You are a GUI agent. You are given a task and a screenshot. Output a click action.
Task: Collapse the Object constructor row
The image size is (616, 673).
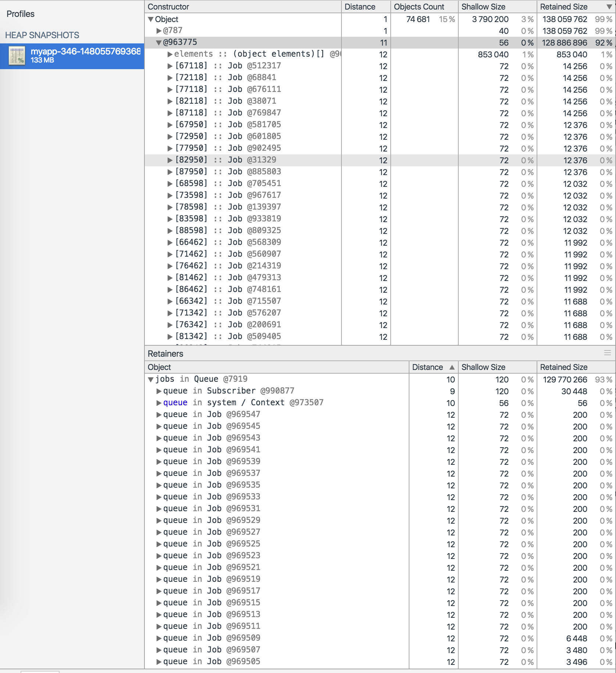click(x=150, y=19)
